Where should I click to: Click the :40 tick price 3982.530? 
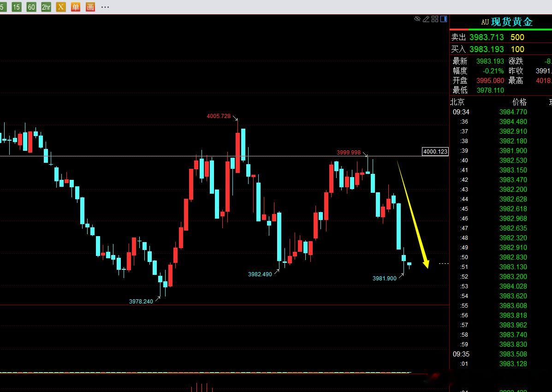(x=513, y=160)
